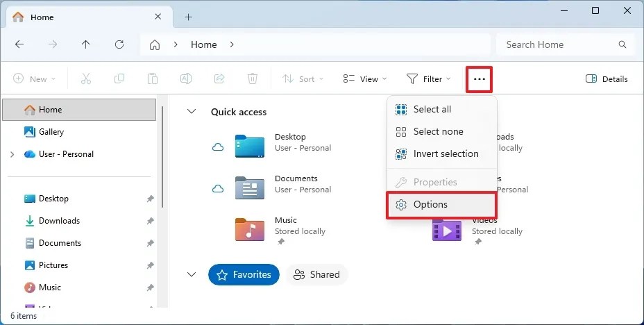Viewport: 644px width, 325px height.
Task: Click the cloud status icon beside Documents
Action: [x=218, y=189]
